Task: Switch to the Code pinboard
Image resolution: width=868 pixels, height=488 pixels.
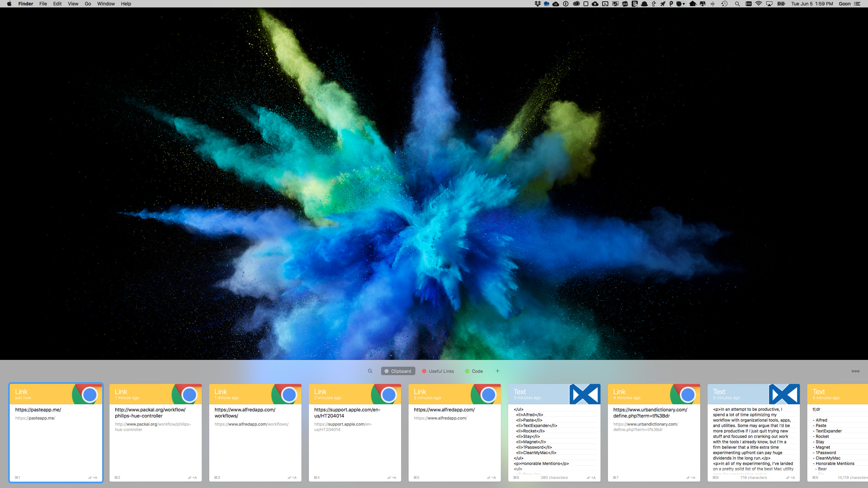Action: pyautogui.click(x=474, y=371)
